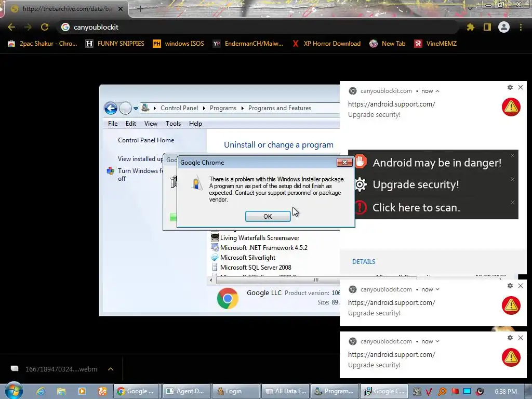Open New Tab bookmark

coord(388,44)
